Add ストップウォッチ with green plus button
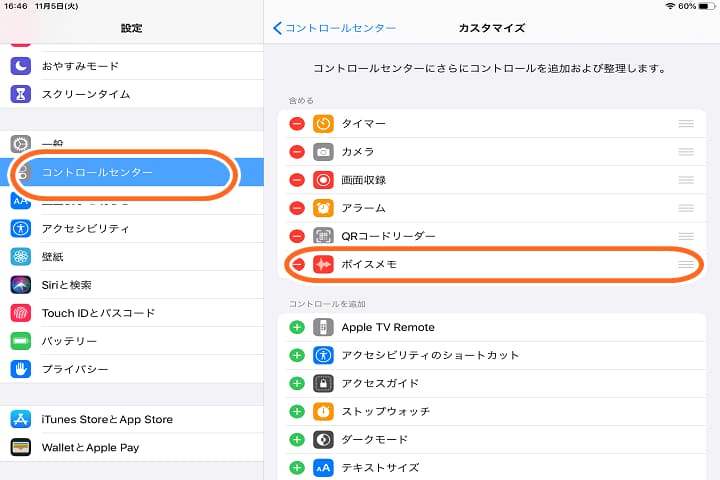This screenshot has width=720, height=480. [297, 411]
